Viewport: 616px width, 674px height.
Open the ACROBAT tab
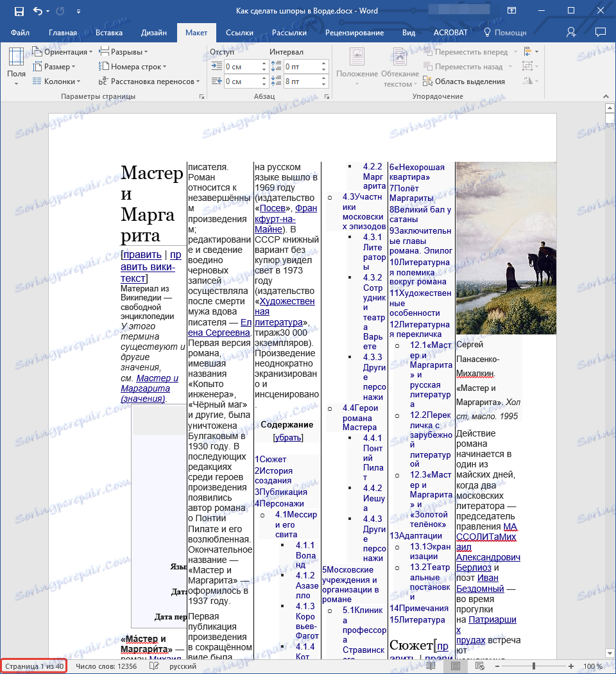tap(450, 33)
